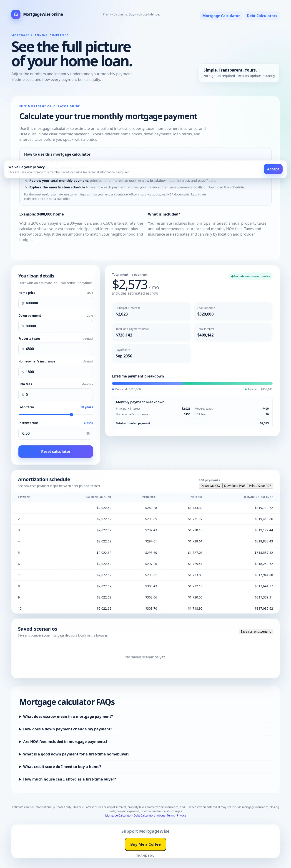Image resolution: width=291 pixels, height=868 pixels.
Task: Click the Reset calculator button
Action: pyautogui.click(x=55, y=452)
